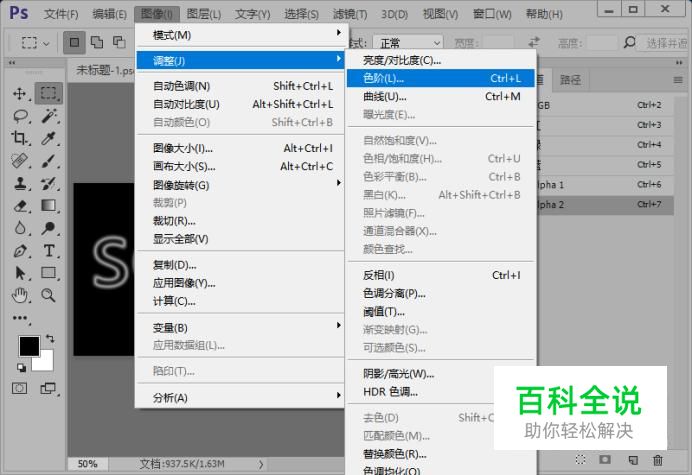The height and width of the screenshot is (475, 692).
Task: Reset default foreground and background colors
Action: click(x=21, y=367)
